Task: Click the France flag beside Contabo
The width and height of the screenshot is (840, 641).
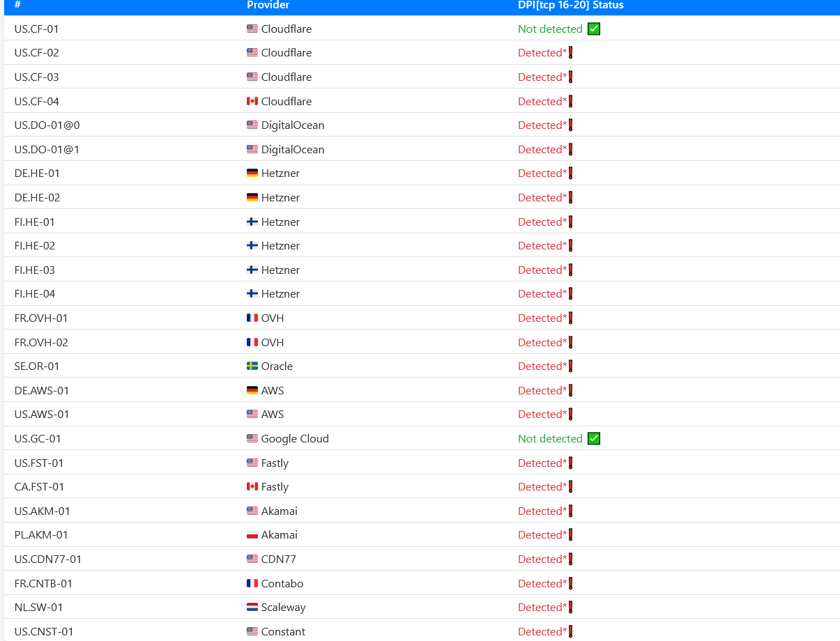Action: pyautogui.click(x=252, y=584)
